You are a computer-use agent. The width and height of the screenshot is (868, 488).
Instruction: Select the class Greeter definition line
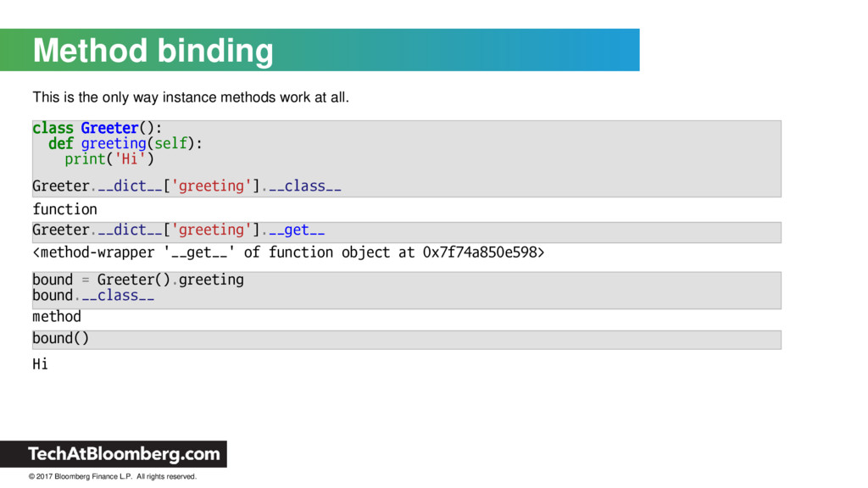(x=97, y=128)
